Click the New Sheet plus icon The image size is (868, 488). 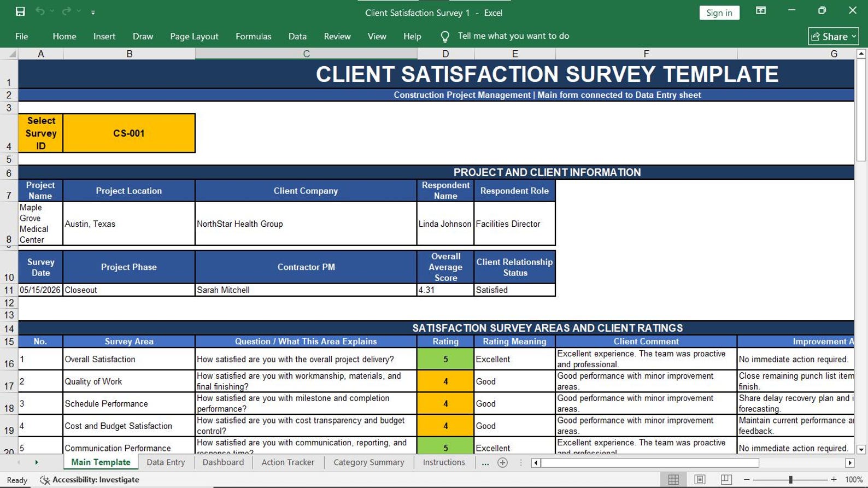point(503,462)
